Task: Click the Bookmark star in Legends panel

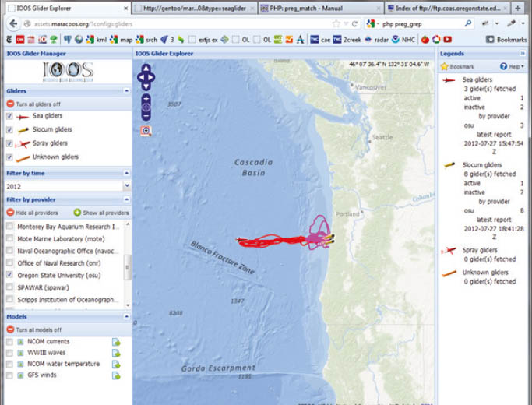Action: click(446, 67)
